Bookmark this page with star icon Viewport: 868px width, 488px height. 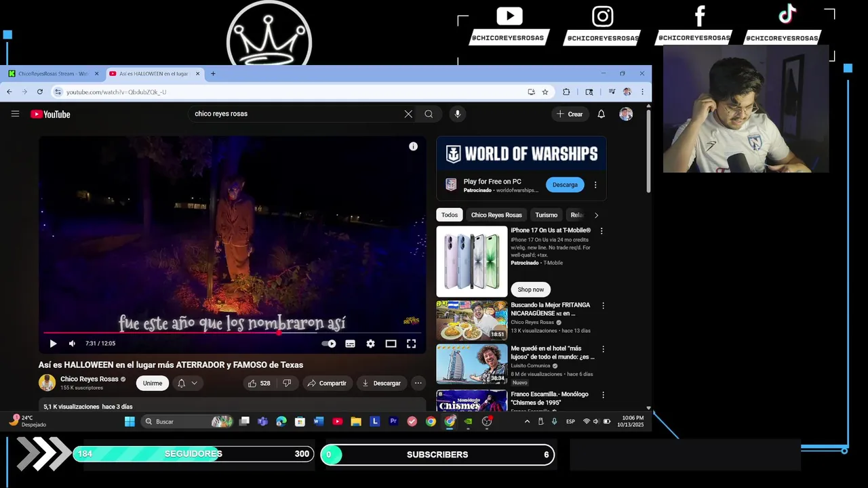pos(545,91)
